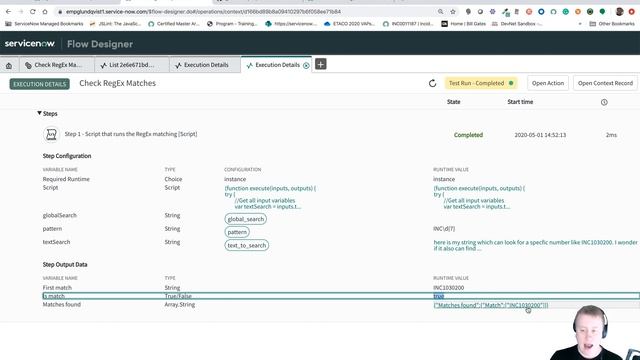Image resolution: width=640 pixels, height=360 pixels.
Task: Click the Completed state text for Step 1
Action: pyautogui.click(x=468, y=135)
